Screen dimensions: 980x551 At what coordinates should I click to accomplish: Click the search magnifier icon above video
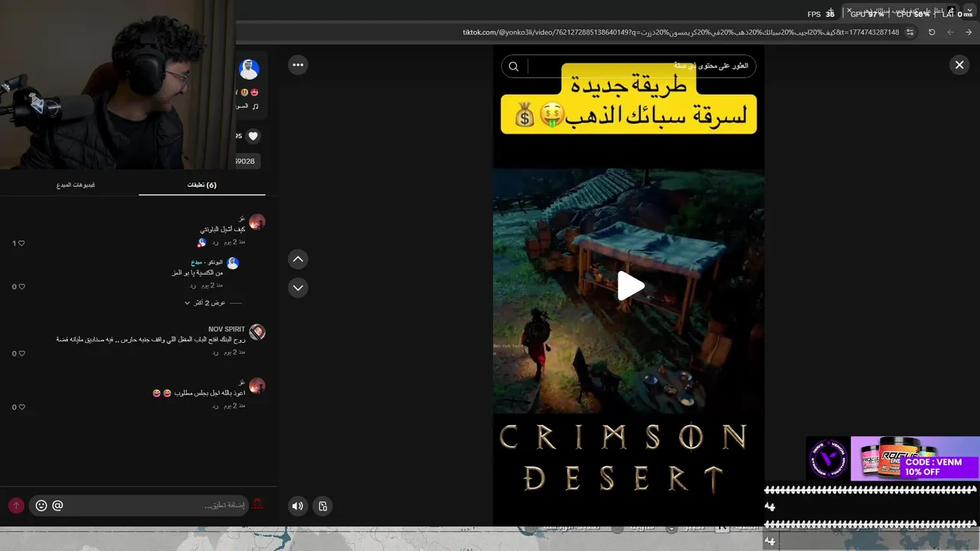pos(514,67)
